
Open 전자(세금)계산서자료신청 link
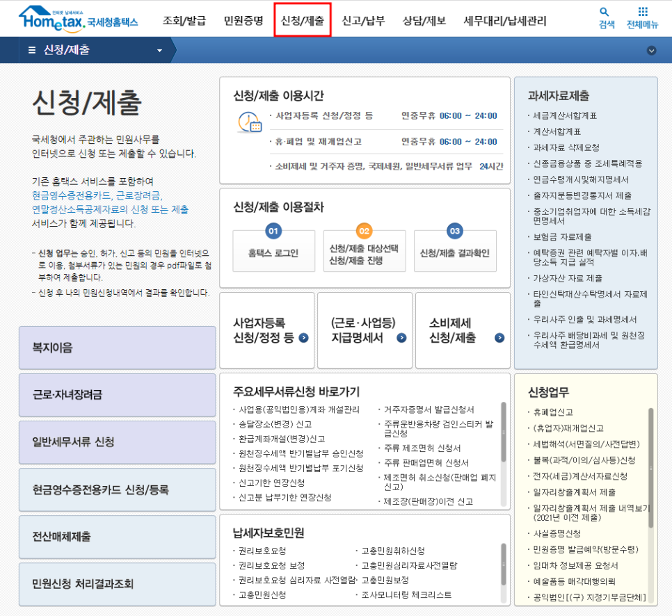tap(580, 476)
